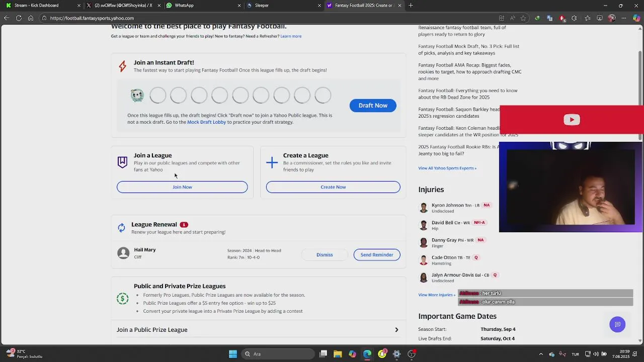The width and height of the screenshot is (644, 362).
Task: Switch to the X CliffShoyinka tab
Action: pos(123,6)
